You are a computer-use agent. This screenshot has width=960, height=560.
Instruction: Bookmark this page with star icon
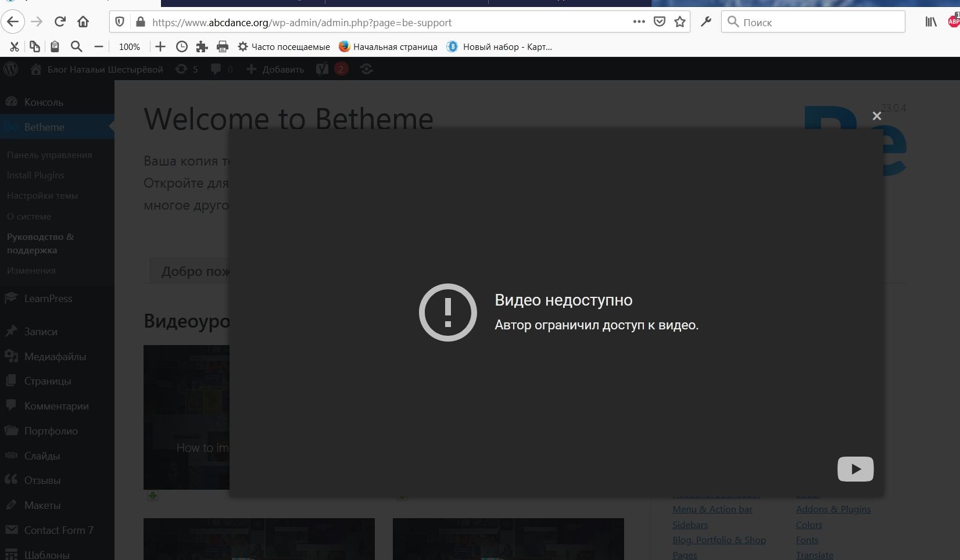(x=680, y=22)
